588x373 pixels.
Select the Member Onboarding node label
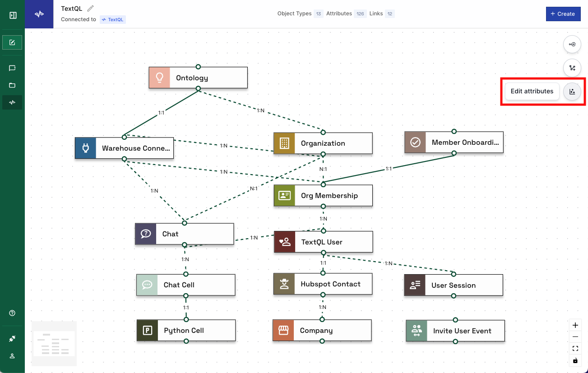point(466,143)
